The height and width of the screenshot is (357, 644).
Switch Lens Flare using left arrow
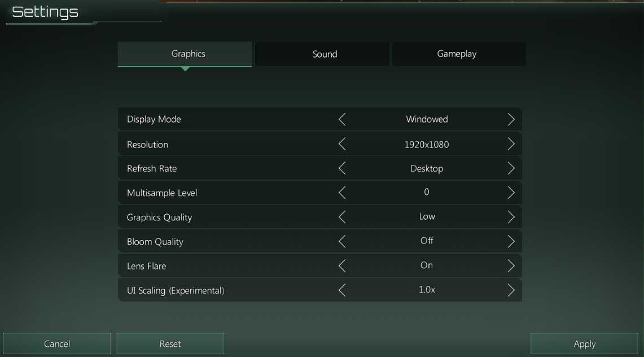point(342,265)
